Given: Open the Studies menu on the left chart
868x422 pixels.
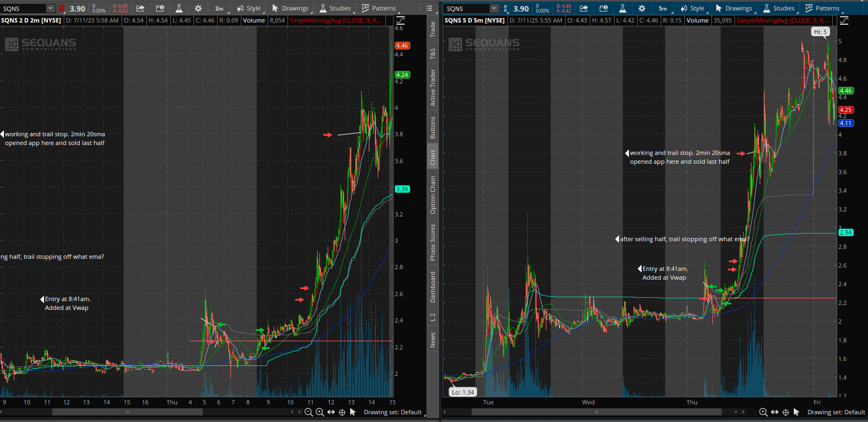Looking at the screenshot, I should [334, 8].
